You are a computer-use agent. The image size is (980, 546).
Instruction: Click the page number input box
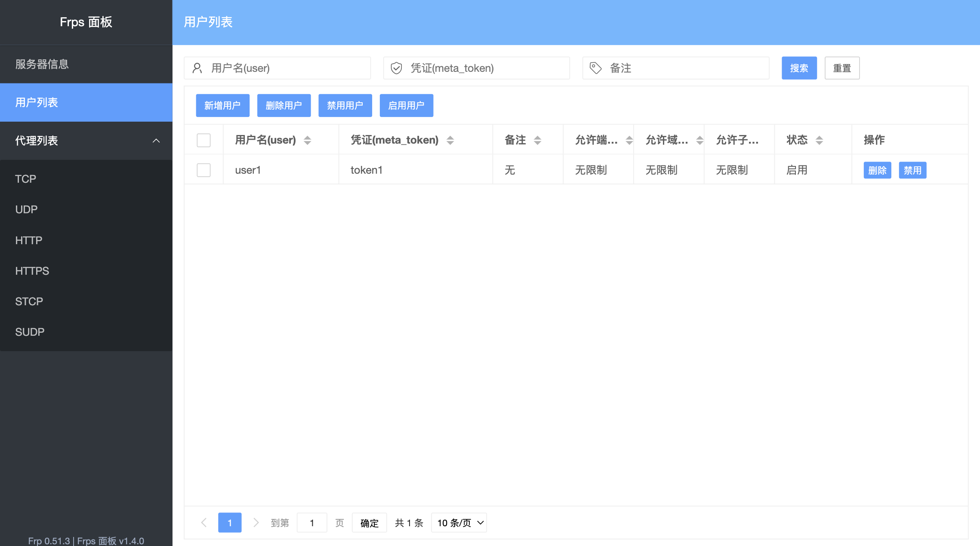click(x=311, y=522)
